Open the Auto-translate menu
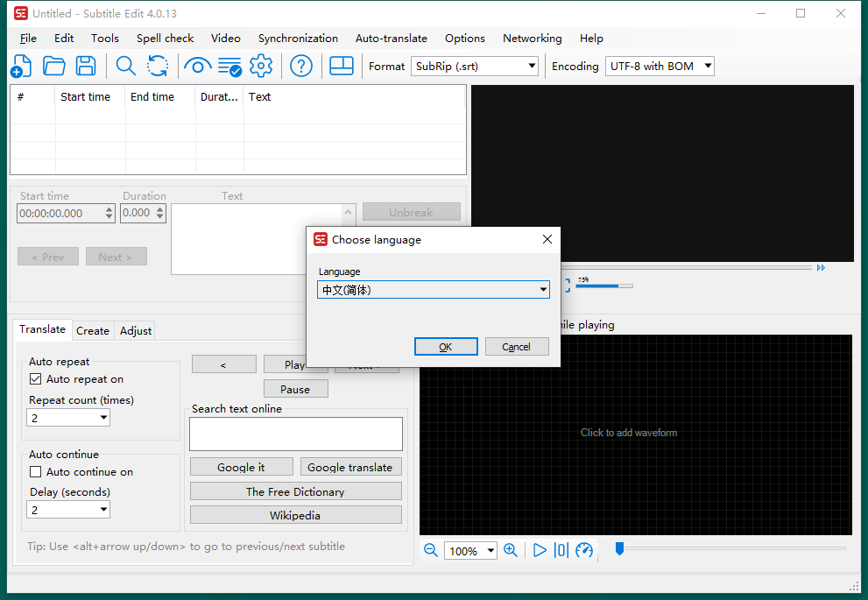868x600 pixels. point(392,39)
